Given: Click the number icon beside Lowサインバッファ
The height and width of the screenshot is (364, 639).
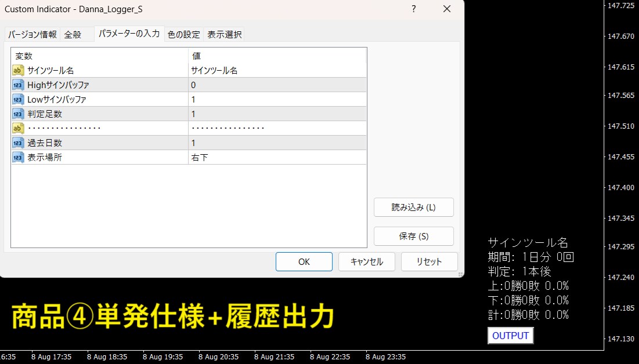Looking at the screenshot, I should tap(18, 99).
